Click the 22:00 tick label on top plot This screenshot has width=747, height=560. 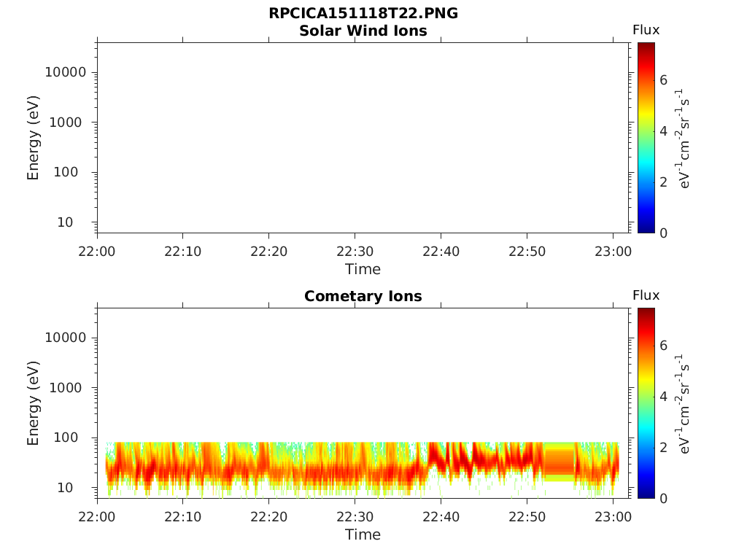pos(97,252)
